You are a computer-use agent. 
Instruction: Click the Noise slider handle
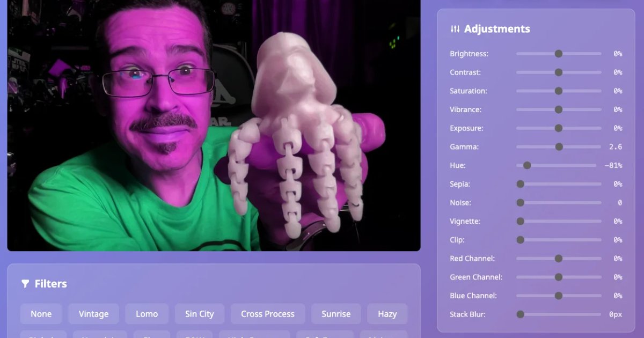click(x=520, y=203)
